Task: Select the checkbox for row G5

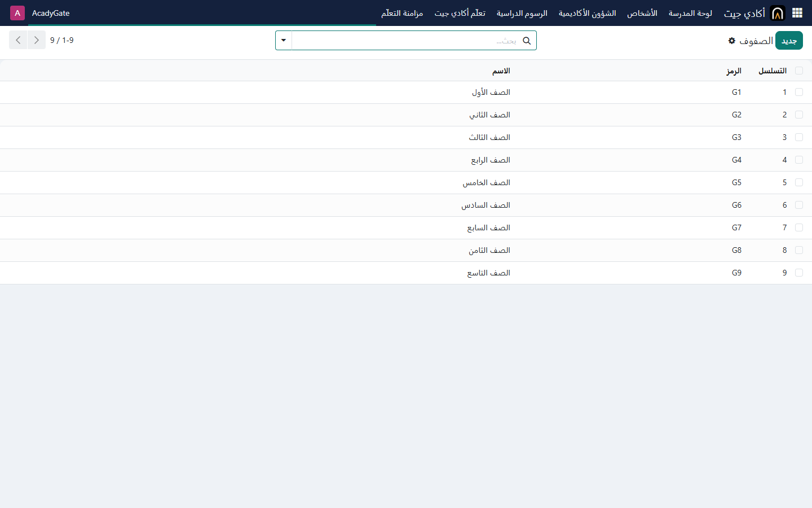Action: 799,182
